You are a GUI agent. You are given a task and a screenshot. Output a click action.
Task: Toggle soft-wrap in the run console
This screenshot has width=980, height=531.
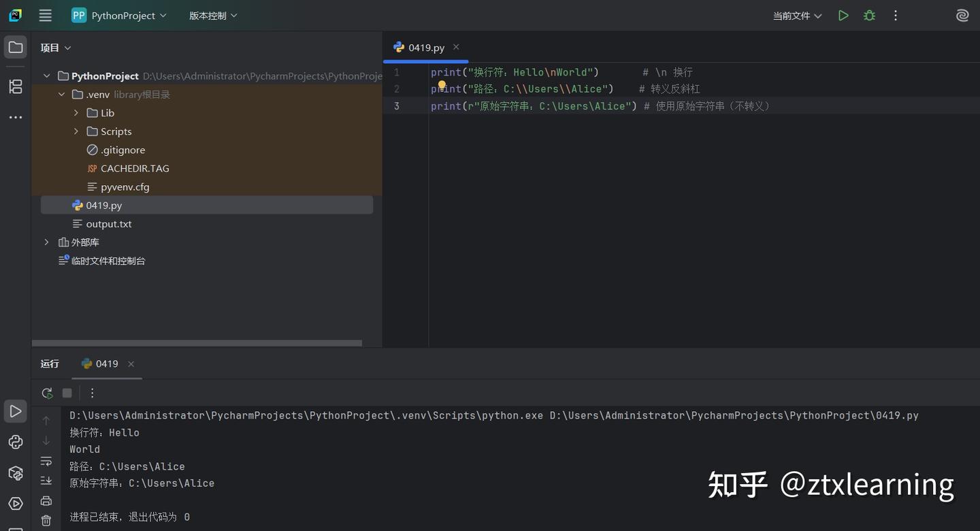(46, 461)
